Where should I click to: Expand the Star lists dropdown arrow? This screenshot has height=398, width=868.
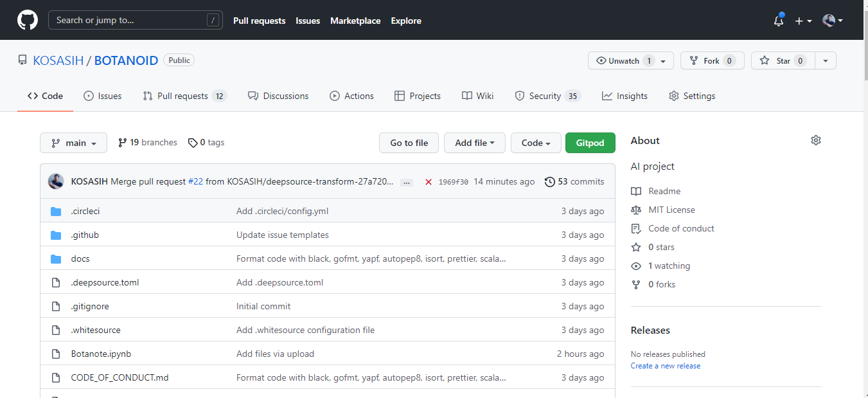[x=826, y=60]
